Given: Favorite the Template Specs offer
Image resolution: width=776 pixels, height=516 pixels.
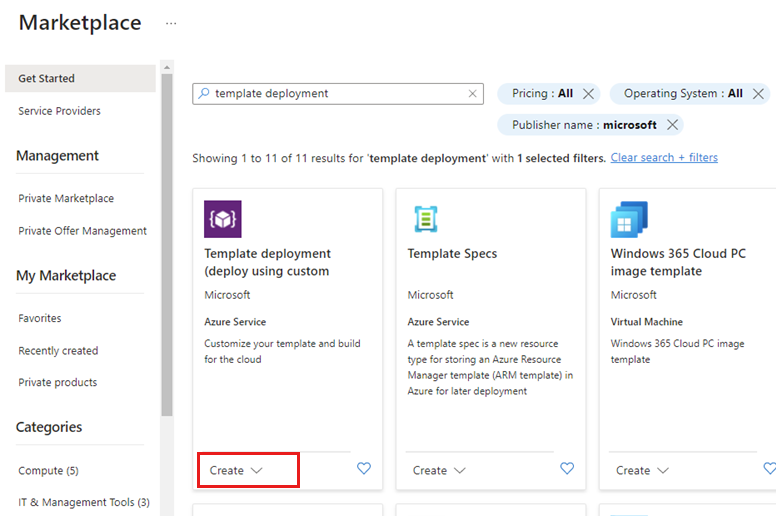Looking at the screenshot, I should (x=567, y=468).
